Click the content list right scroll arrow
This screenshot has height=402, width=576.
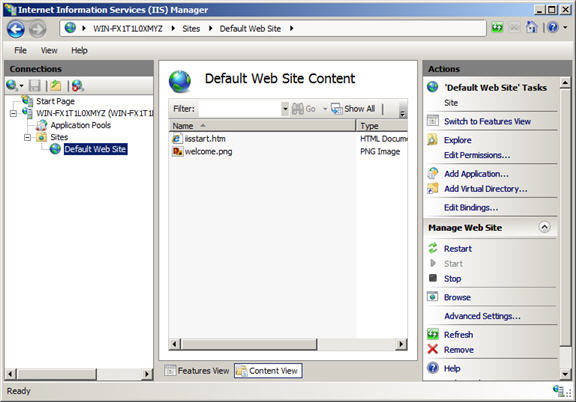click(x=401, y=344)
